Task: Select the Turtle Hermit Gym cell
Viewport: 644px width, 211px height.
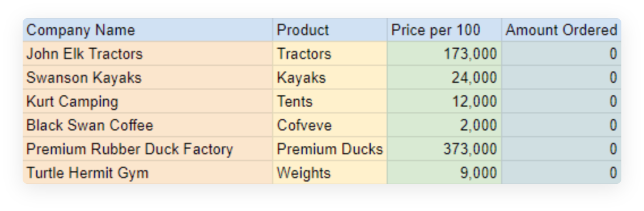Action: click(x=148, y=173)
